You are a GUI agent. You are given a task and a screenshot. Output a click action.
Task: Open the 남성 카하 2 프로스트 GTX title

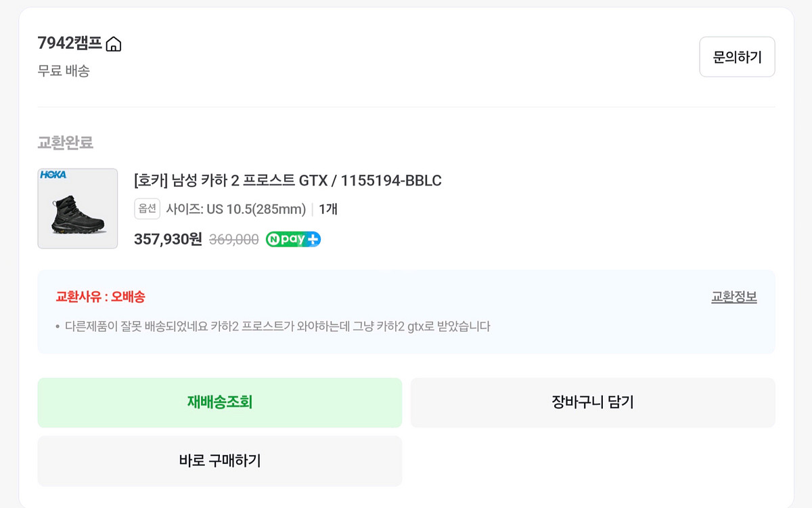click(288, 181)
